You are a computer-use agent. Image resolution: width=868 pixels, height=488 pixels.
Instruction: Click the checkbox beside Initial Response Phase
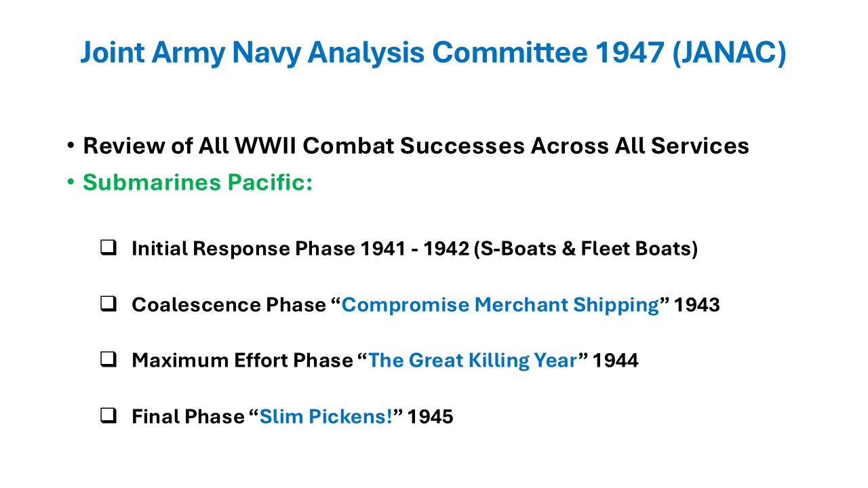(x=107, y=249)
